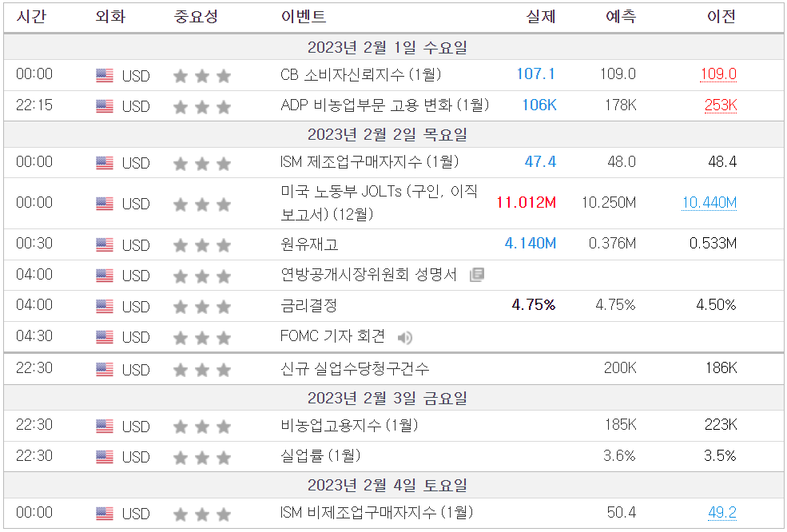This screenshot has height=532, width=787.
Task: Select US flag in 원유재고 row
Action: [105, 244]
